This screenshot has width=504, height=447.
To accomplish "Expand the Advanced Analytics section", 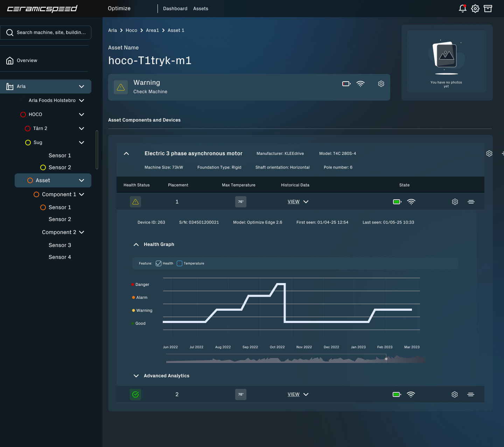I will pos(136,376).
